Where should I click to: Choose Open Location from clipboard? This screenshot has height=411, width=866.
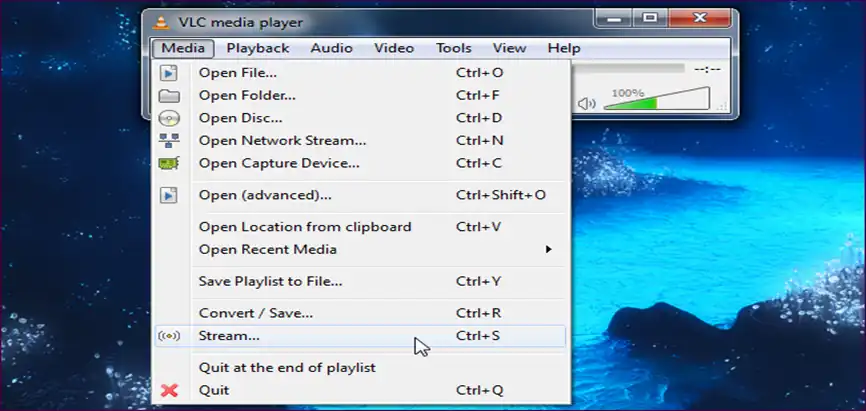pos(361,227)
